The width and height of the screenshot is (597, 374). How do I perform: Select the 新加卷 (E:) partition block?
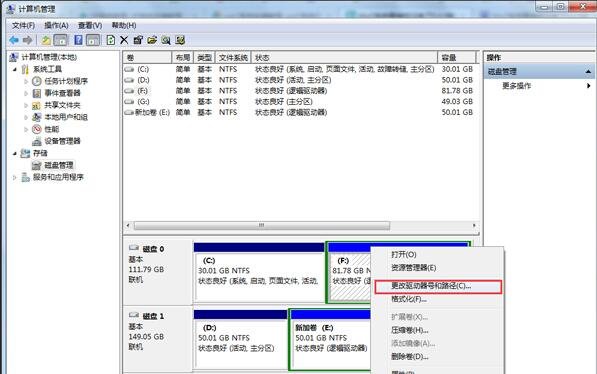[x=330, y=339]
